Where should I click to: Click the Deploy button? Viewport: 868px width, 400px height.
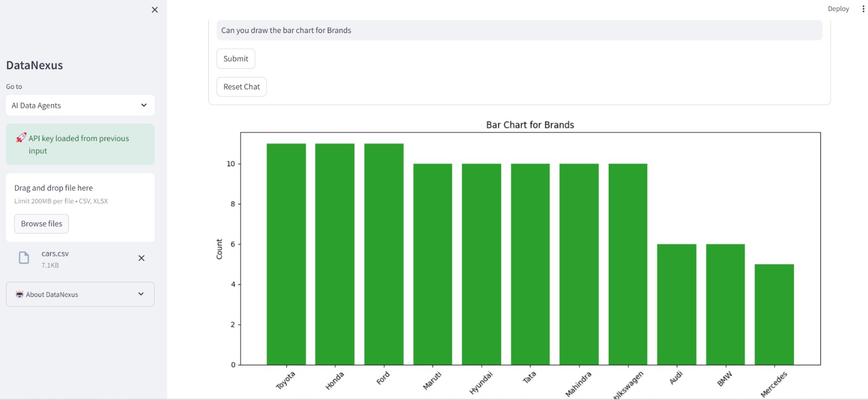pos(838,9)
